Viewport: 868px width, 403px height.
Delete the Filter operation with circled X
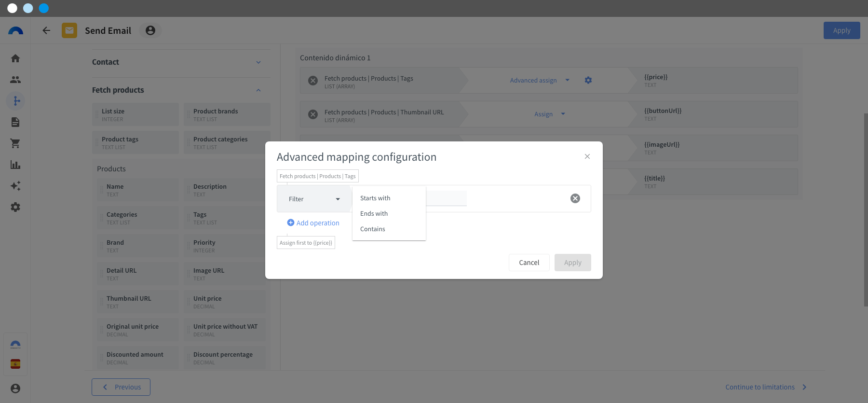[575, 198]
